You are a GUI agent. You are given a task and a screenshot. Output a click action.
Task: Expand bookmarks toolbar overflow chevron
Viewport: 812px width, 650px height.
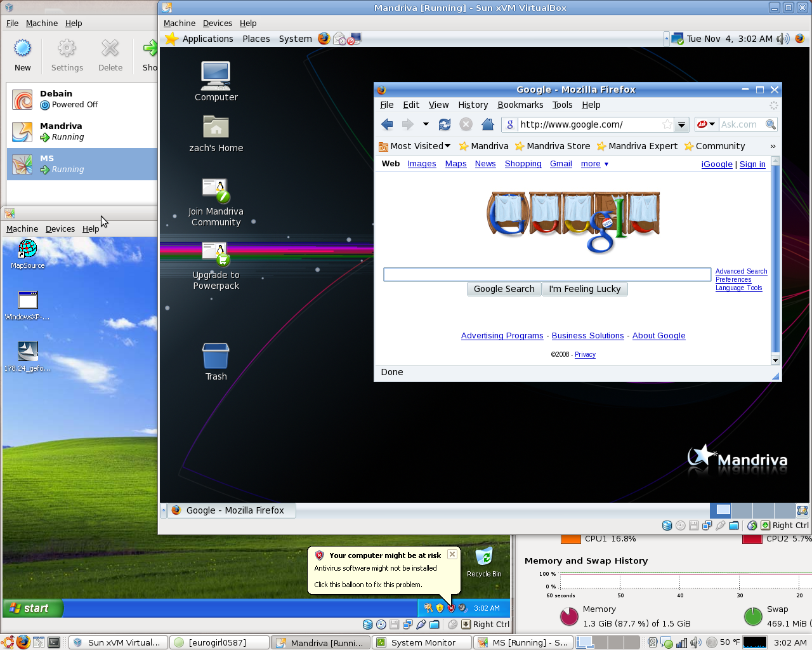(x=773, y=146)
